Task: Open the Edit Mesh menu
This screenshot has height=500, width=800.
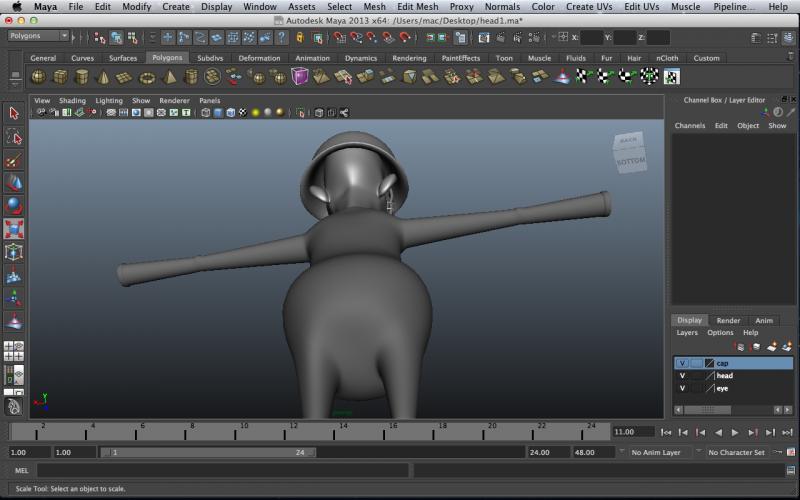Action: 417,7
